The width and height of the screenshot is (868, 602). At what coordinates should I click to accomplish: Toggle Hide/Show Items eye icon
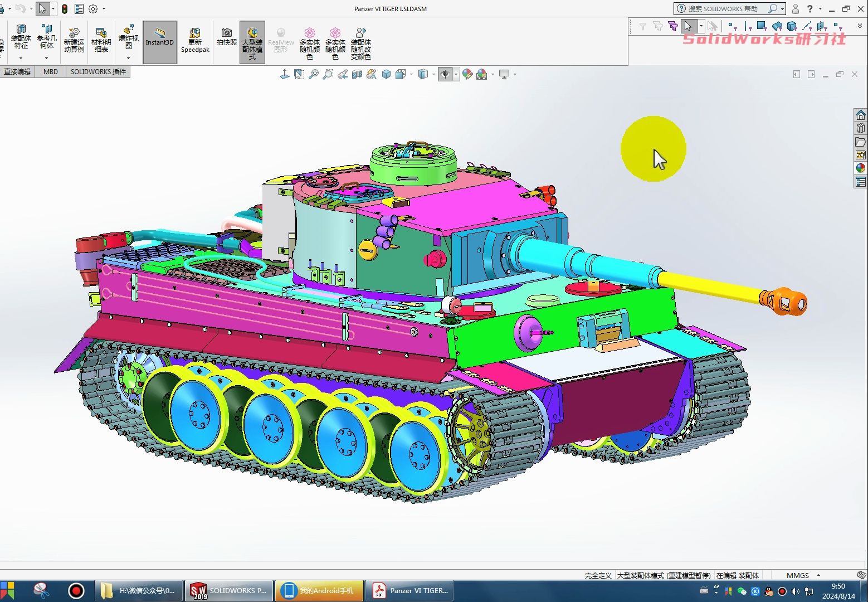(x=445, y=74)
